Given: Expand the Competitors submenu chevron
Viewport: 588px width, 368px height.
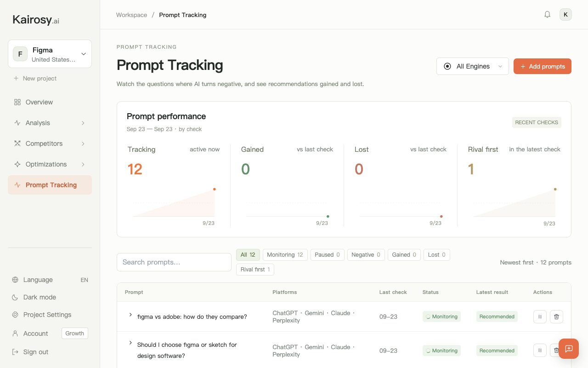Looking at the screenshot, I should (83, 144).
